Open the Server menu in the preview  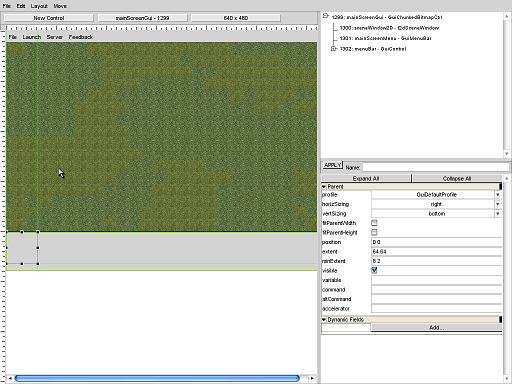55,37
